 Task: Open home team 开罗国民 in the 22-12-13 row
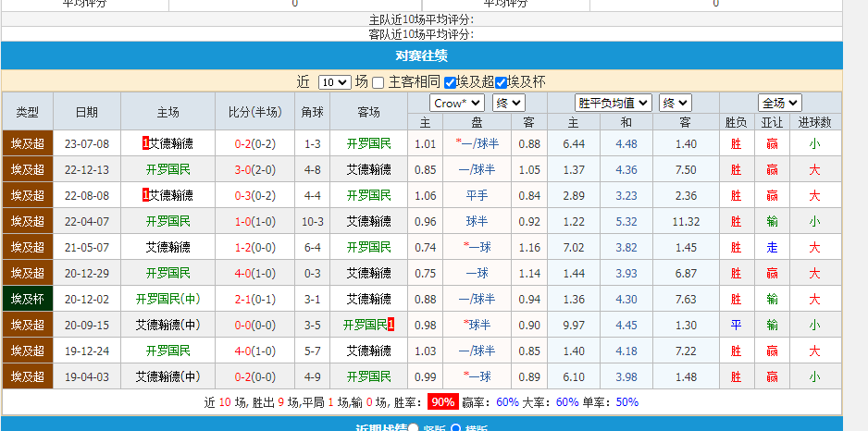(x=167, y=169)
